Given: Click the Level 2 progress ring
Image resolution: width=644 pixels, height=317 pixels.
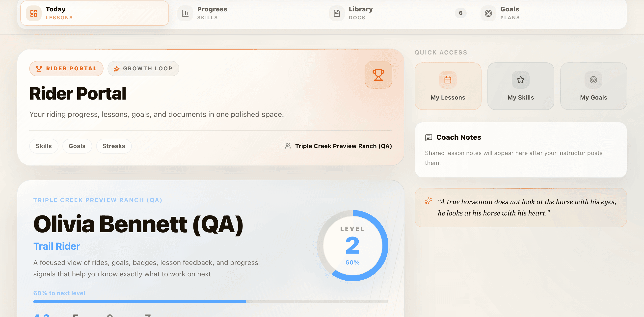Looking at the screenshot, I should [x=352, y=245].
